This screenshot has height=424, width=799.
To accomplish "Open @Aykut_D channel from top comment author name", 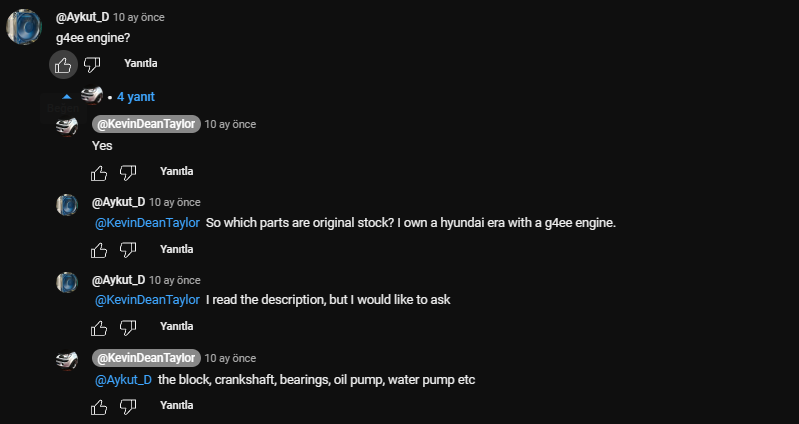I will tap(82, 17).
